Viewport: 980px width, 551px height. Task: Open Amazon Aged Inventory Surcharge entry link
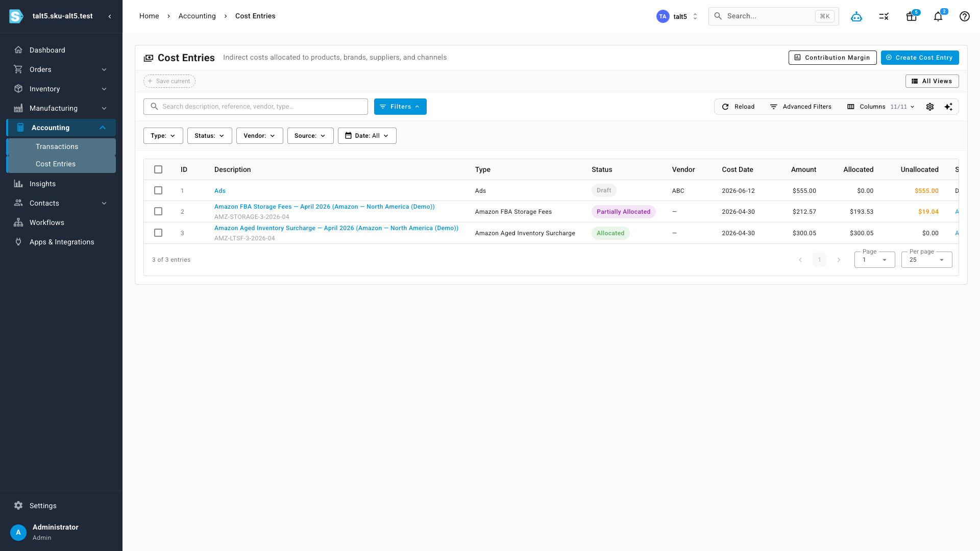(x=336, y=228)
